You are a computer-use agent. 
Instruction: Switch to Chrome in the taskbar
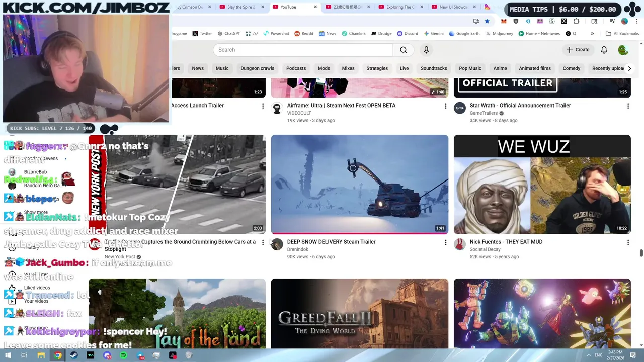tap(58, 355)
